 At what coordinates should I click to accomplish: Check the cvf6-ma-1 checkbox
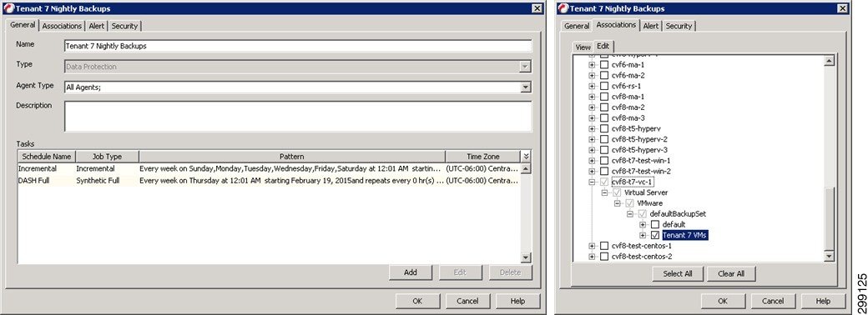(x=604, y=65)
